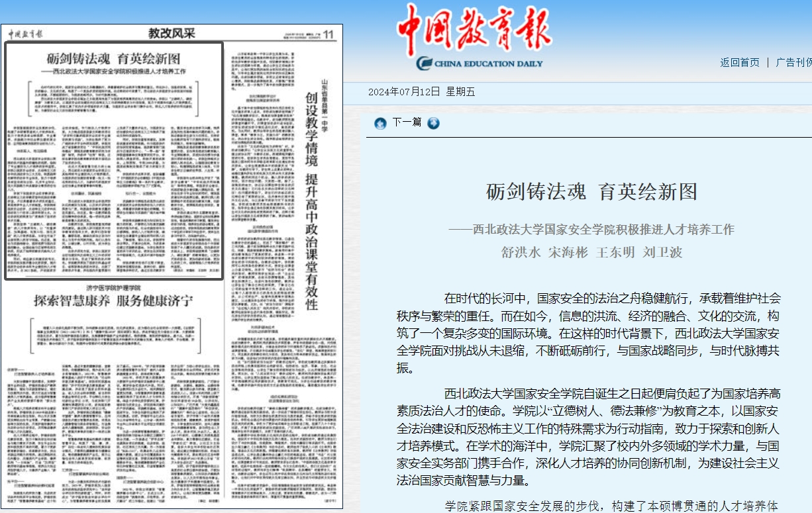The height and width of the screenshot is (513, 812).
Task: Click the previous article arrow icon
Action: (x=380, y=123)
